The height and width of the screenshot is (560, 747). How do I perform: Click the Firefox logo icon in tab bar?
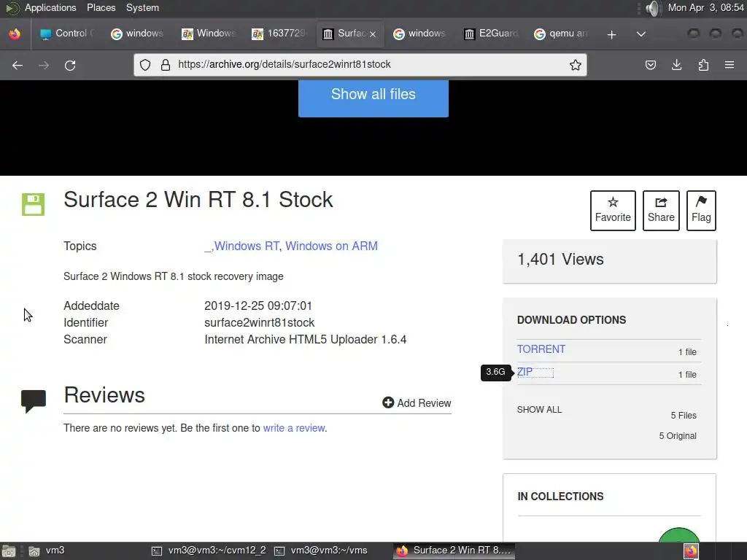tap(15, 34)
